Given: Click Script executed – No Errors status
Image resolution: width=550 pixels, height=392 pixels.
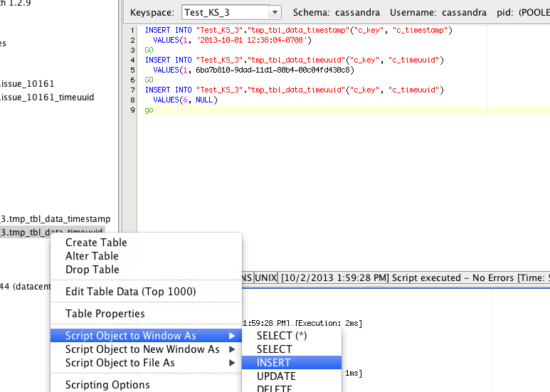Looking at the screenshot, I should (454, 277).
